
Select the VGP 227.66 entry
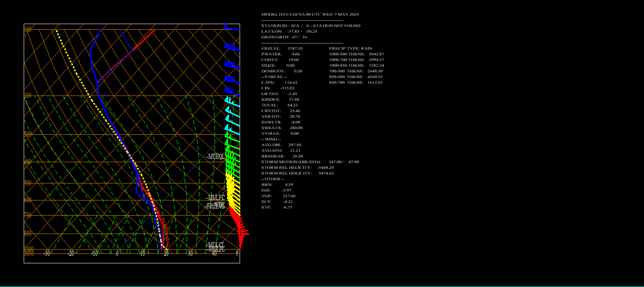point(278,196)
